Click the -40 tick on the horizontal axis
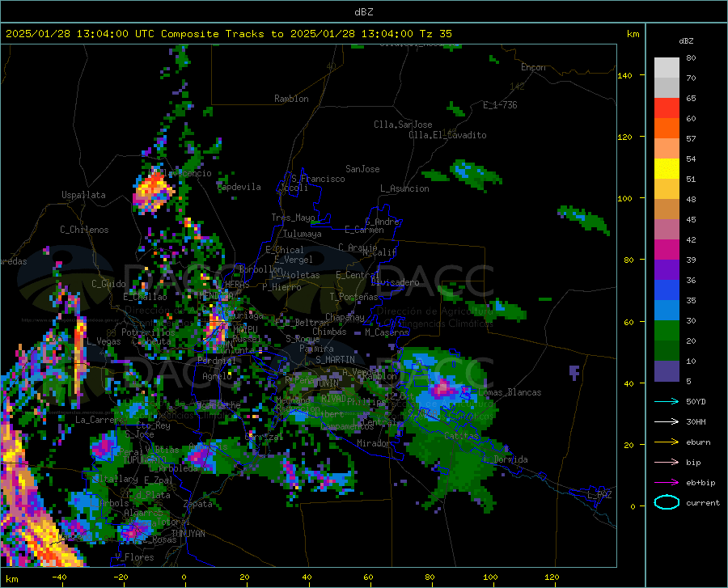The image size is (728, 588). [59, 577]
